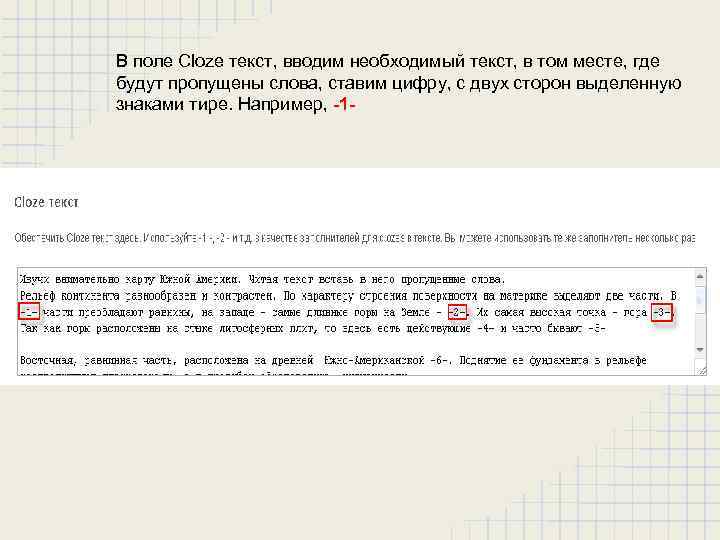The width and height of the screenshot is (720, 540).
Task: Click the '-4-' placeholder in the text area
Action: (x=486, y=329)
